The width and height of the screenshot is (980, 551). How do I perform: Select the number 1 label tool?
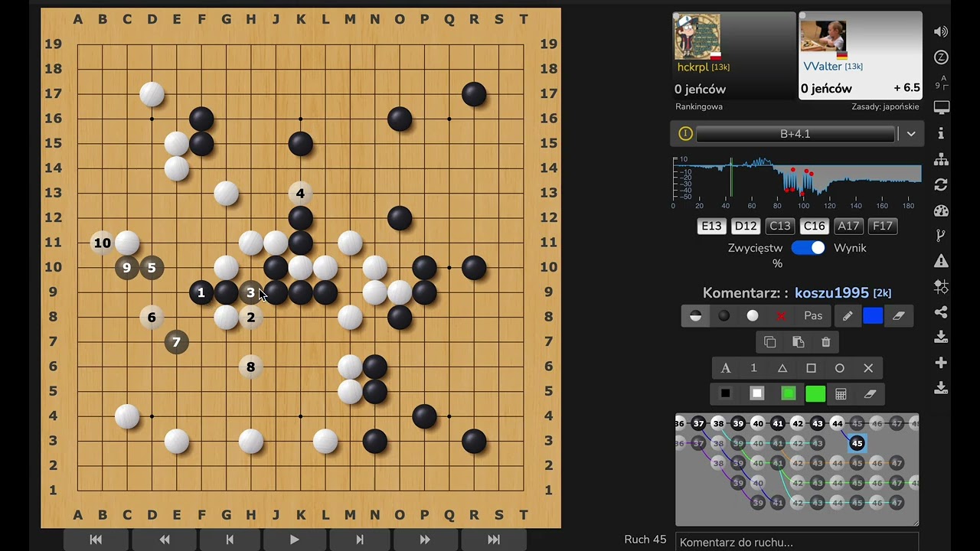(x=753, y=368)
